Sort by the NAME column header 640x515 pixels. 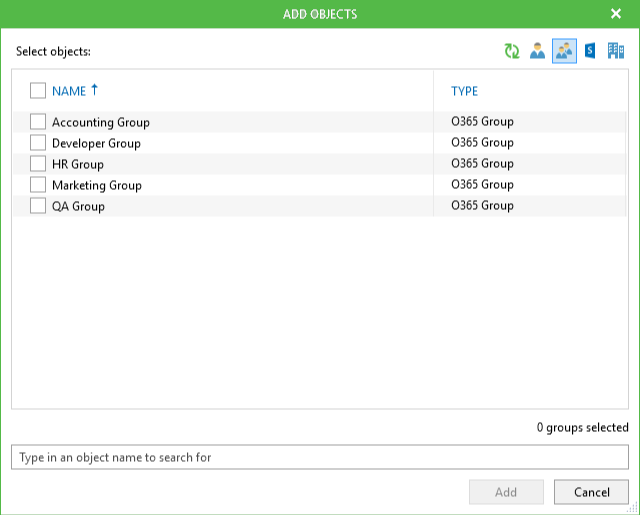tap(69, 91)
